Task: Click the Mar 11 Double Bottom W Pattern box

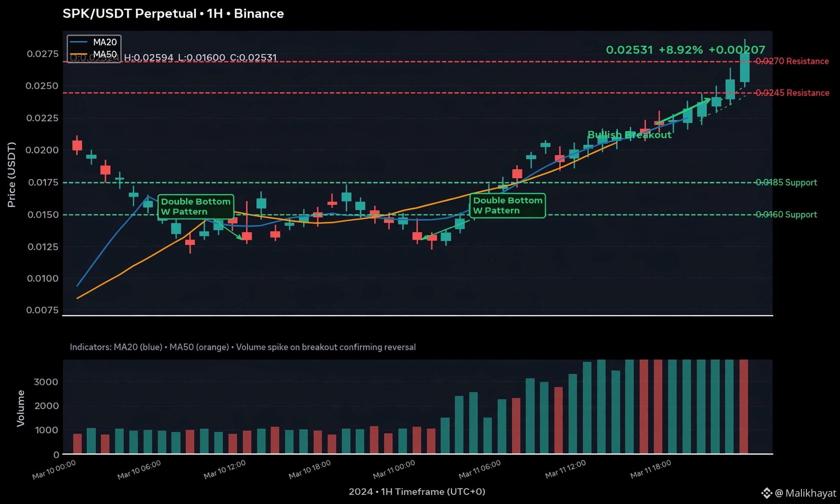Action: [x=507, y=205]
